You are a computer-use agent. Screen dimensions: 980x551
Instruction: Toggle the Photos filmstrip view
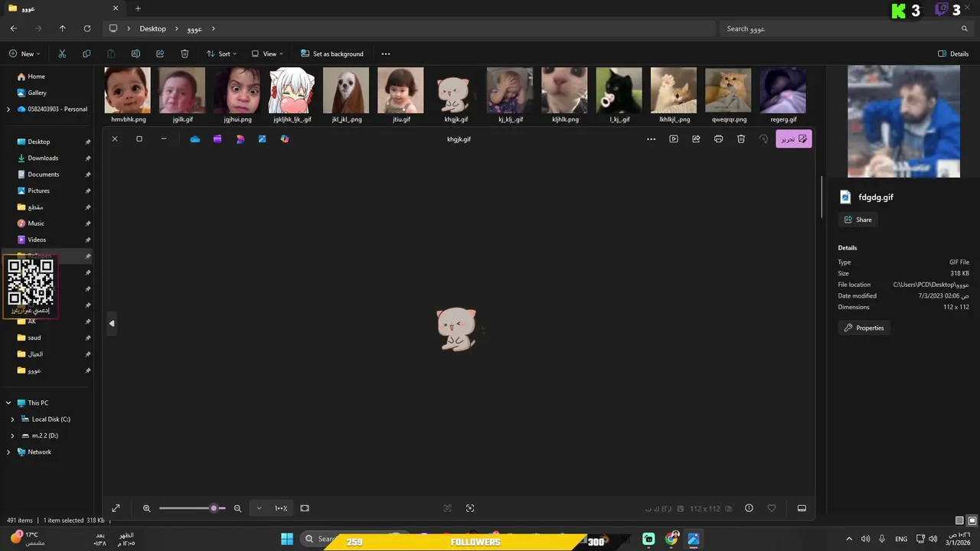tap(802, 508)
